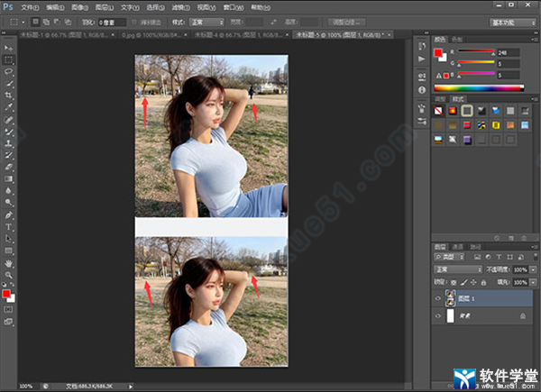The image size is (541, 392).
Task: Click the color spectrum ramp bar
Action: [478, 88]
